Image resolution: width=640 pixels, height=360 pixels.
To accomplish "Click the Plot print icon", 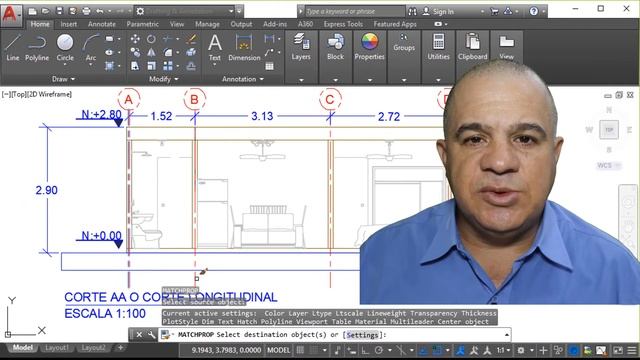I will (x=86, y=11).
